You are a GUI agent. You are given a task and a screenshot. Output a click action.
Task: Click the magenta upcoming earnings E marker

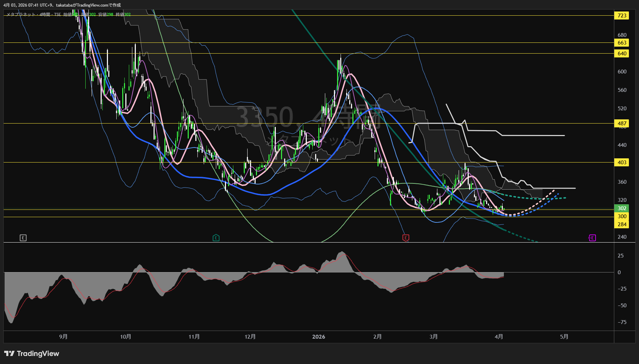click(592, 238)
